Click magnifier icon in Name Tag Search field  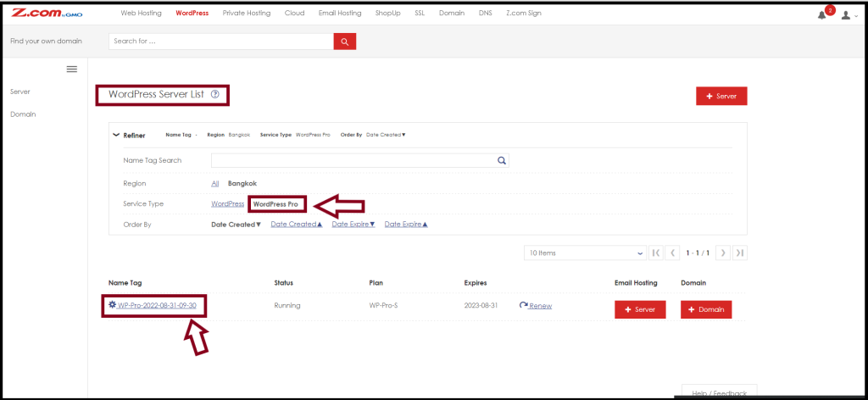[502, 160]
